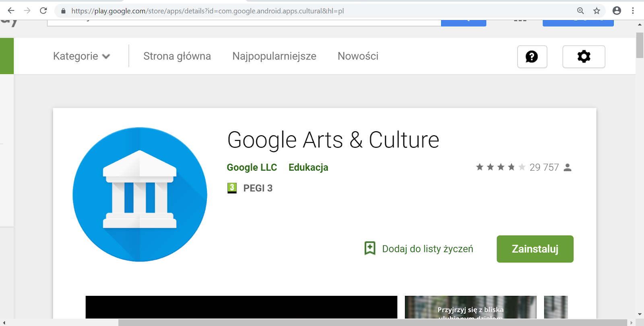This screenshot has width=644, height=326.
Task: Open the Przyjrzyj się z bliska screenshot
Action: [471, 307]
